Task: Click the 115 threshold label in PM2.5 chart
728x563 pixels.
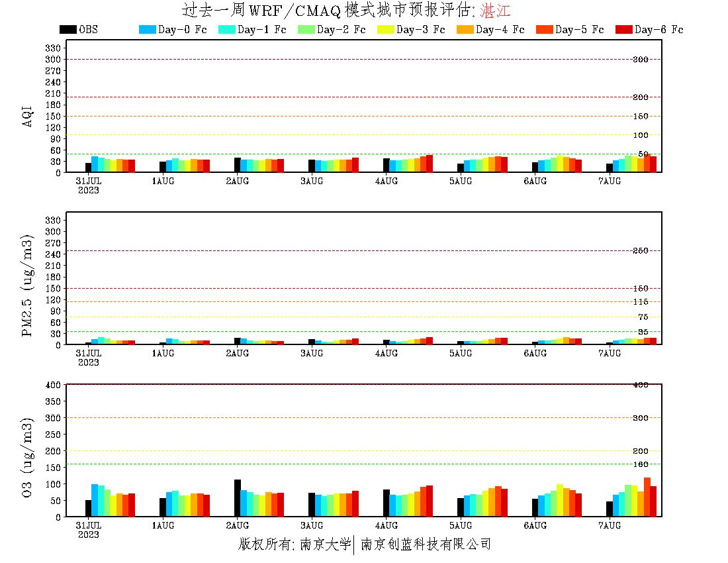Action: click(641, 302)
